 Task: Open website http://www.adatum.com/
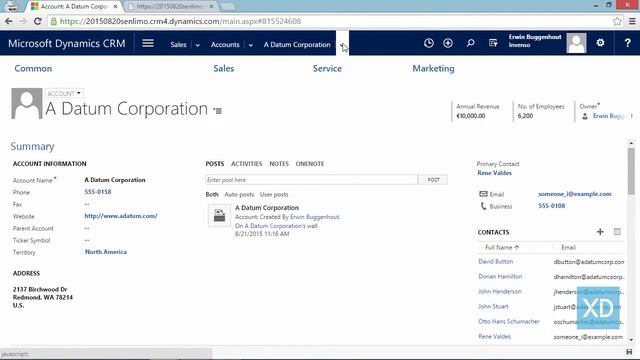121,216
